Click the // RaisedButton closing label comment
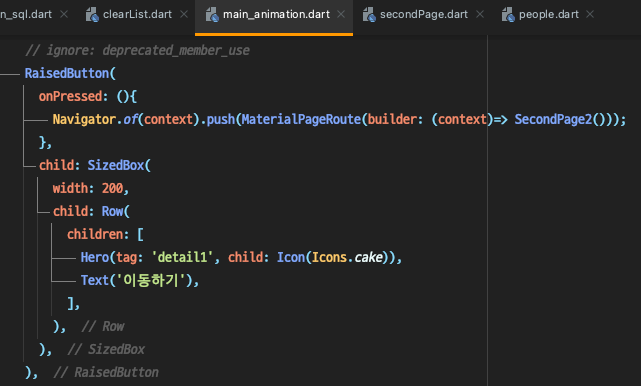Viewport: 641px width, 386px height. [x=106, y=373]
